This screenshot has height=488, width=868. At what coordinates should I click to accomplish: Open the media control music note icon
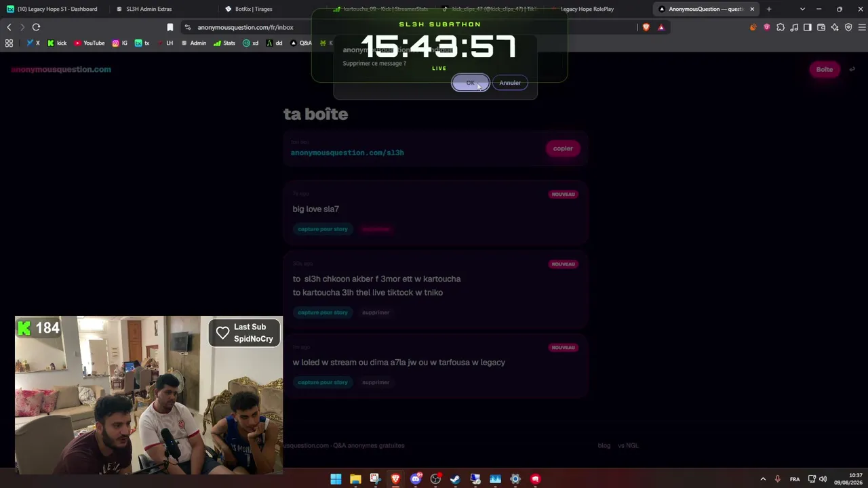tap(794, 27)
